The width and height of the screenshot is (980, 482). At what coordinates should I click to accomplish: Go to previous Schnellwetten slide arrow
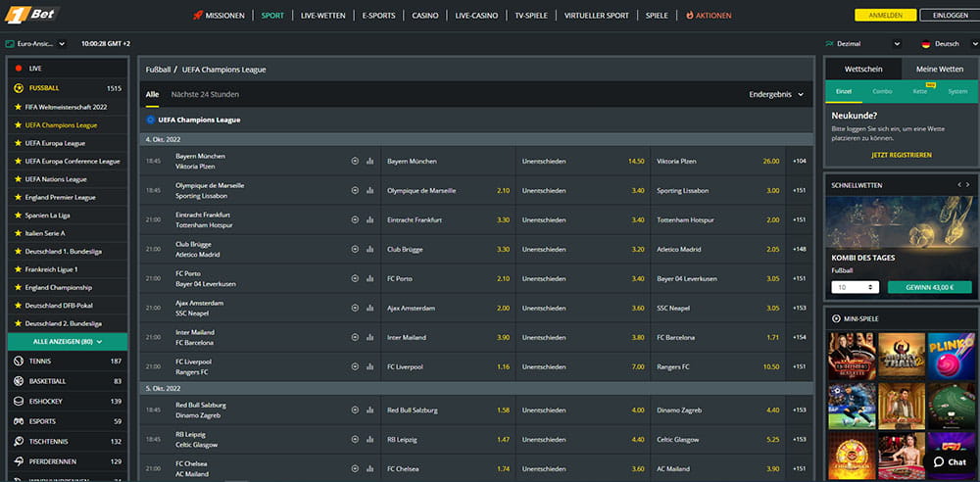tap(959, 185)
